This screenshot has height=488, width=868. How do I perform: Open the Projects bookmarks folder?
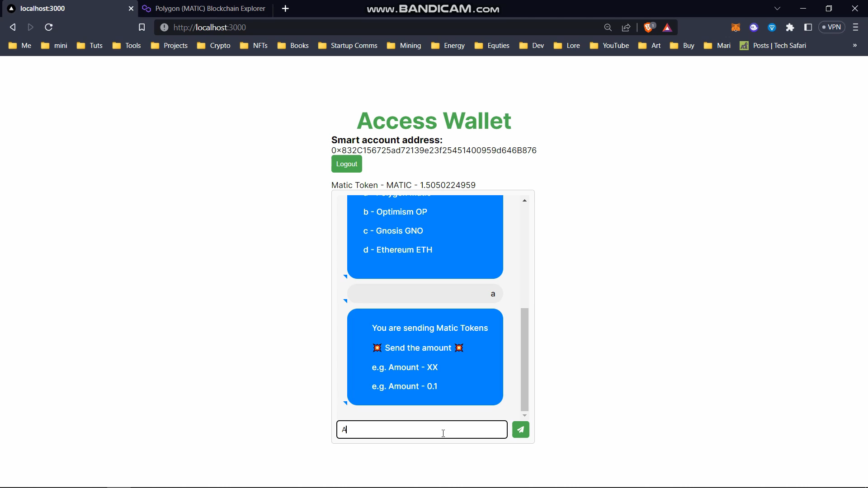[169, 46]
